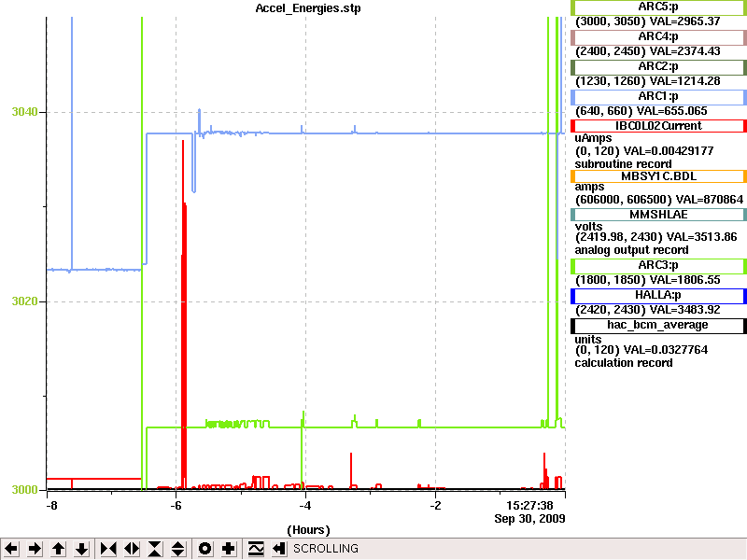Select the ARC2:p curve legend entry
This screenshot has width=747, height=560.
point(658,66)
